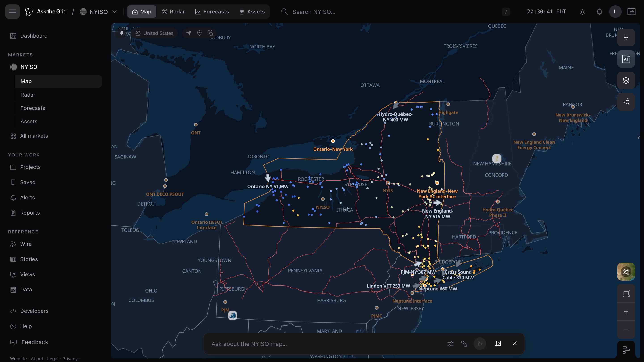Select the Map tab in top navigation

point(142,11)
